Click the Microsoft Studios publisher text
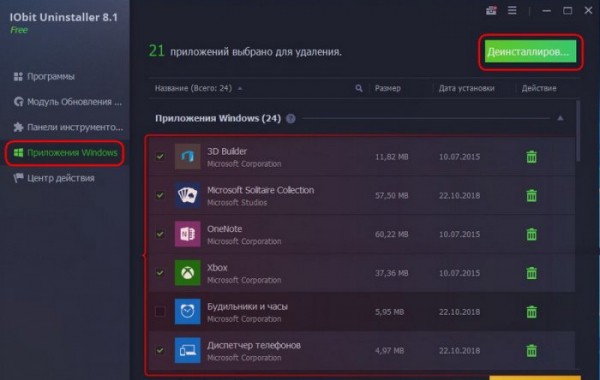The image size is (600, 380). tap(237, 203)
